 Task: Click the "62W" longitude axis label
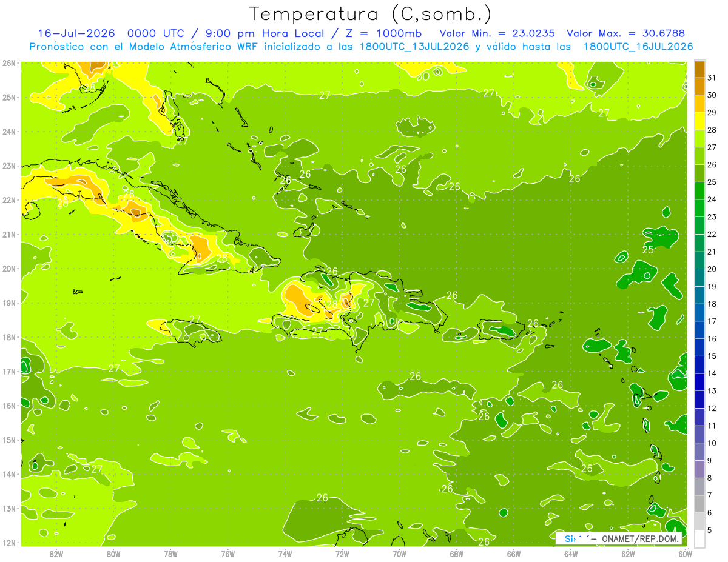[x=628, y=554]
